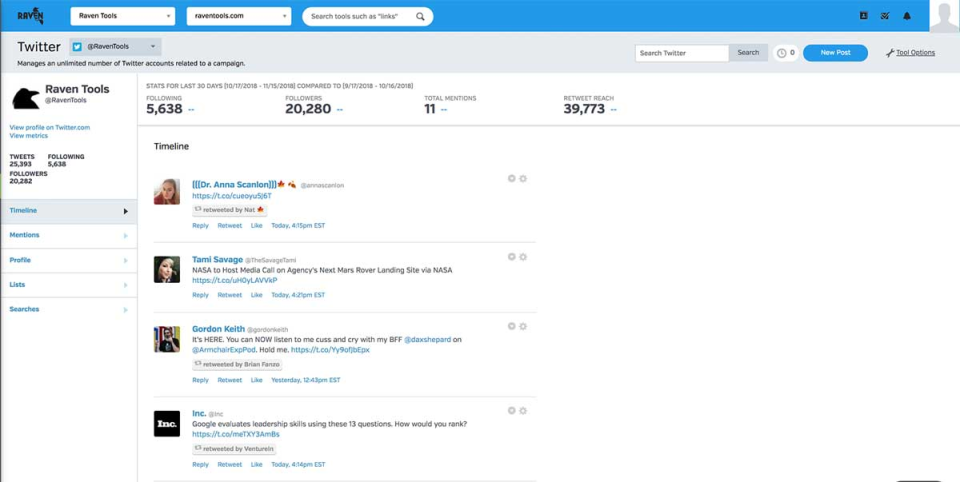
Task: Expand the Lists section arrow
Action: point(125,285)
